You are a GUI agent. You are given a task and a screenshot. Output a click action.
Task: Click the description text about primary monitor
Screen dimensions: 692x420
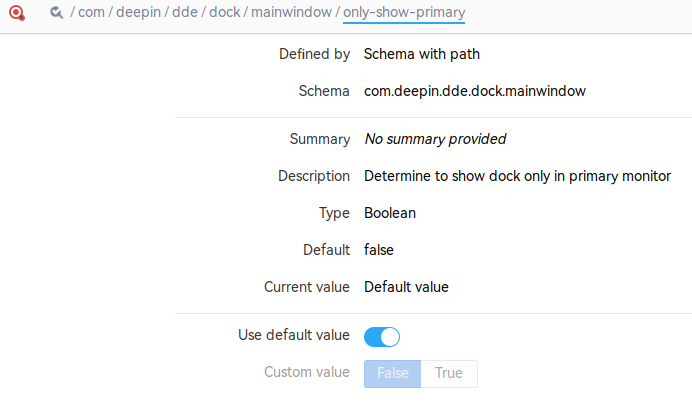(517, 176)
